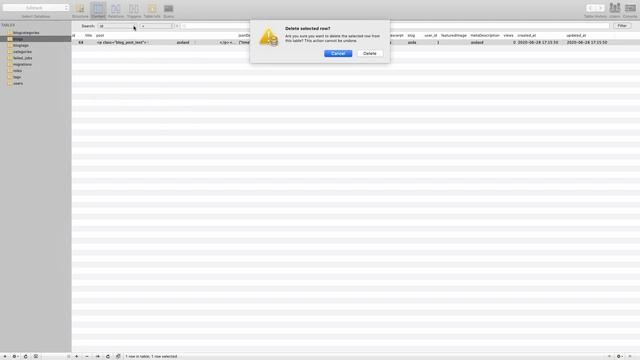This screenshot has width=640, height=360.
Task: Sort by the user_id column header
Action: coord(431,36)
